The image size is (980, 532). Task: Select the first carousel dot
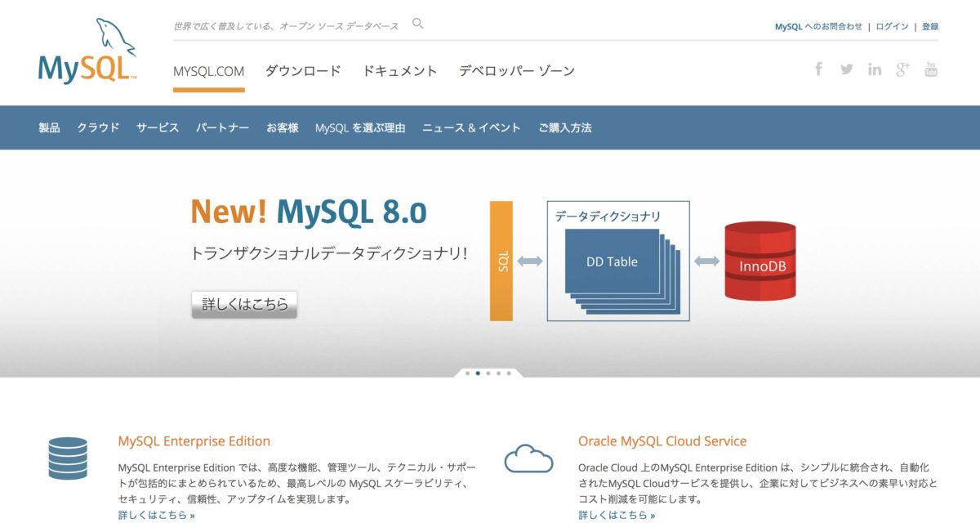pos(467,373)
